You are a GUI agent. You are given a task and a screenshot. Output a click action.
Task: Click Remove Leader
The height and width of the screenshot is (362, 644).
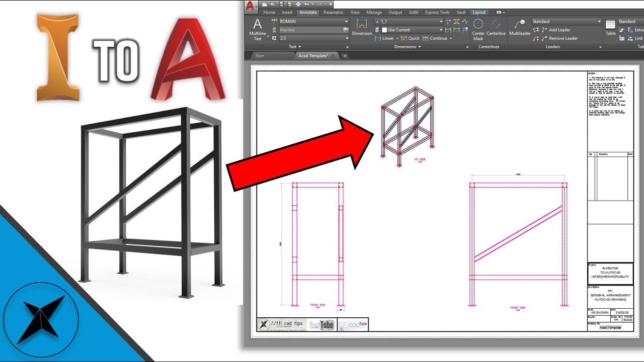(559, 38)
